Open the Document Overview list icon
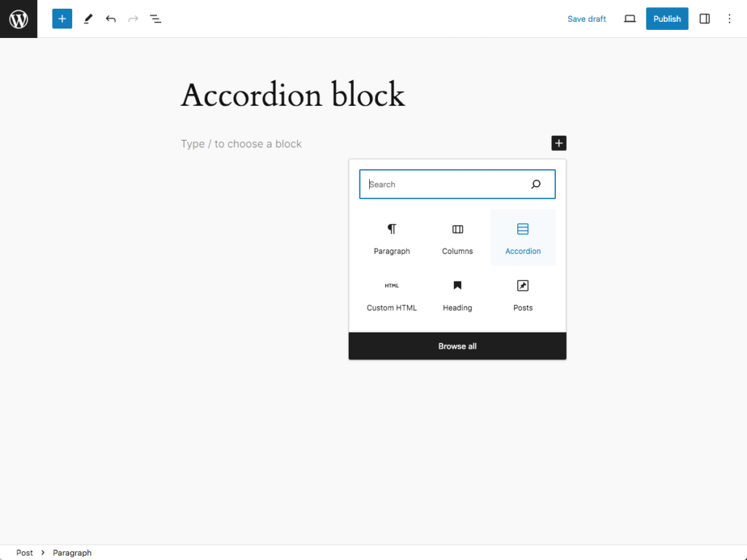This screenshot has width=747, height=560. [x=155, y=19]
